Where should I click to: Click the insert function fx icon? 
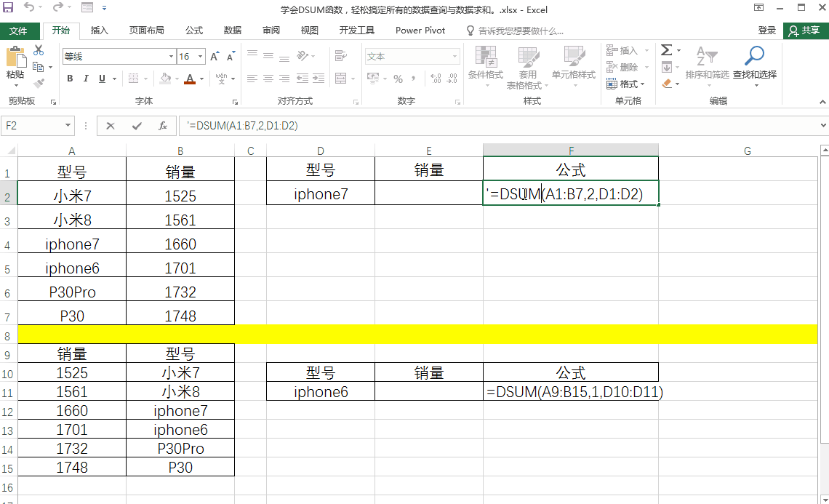point(163,126)
